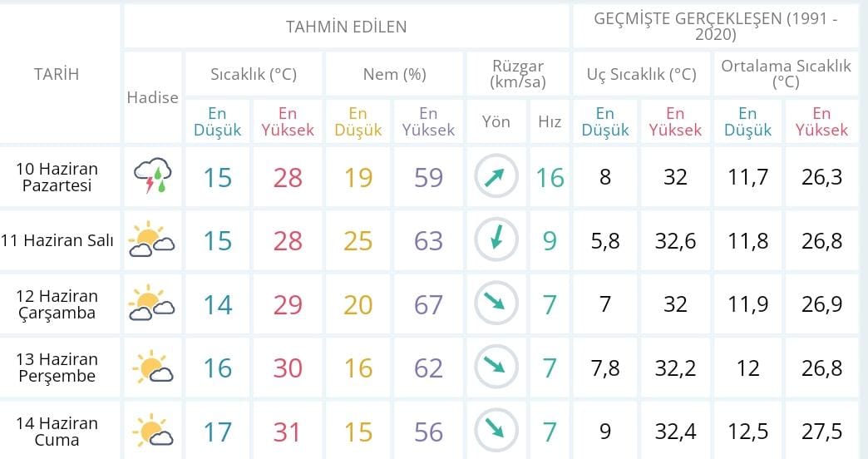Click the partly cloudy icon for 11 Haziran Salı
The image size is (868, 459).
point(151,239)
